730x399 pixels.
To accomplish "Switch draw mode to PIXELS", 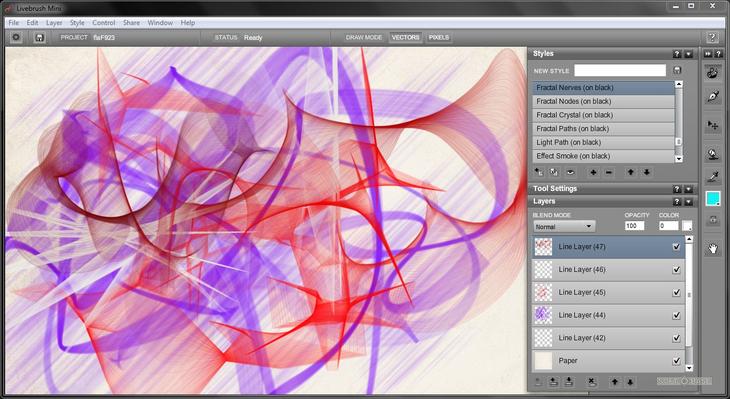I will click(x=439, y=37).
